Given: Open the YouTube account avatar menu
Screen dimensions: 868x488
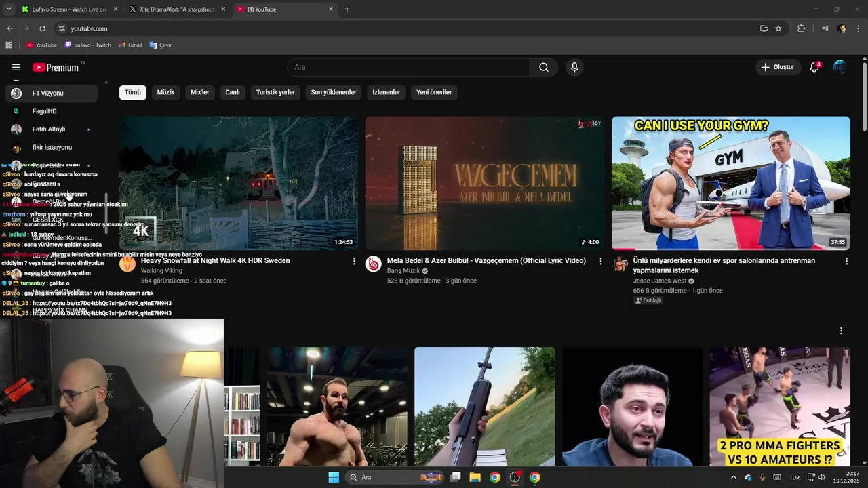Looking at the screenshot, I should pyautogui.click(x=840, y=67).
